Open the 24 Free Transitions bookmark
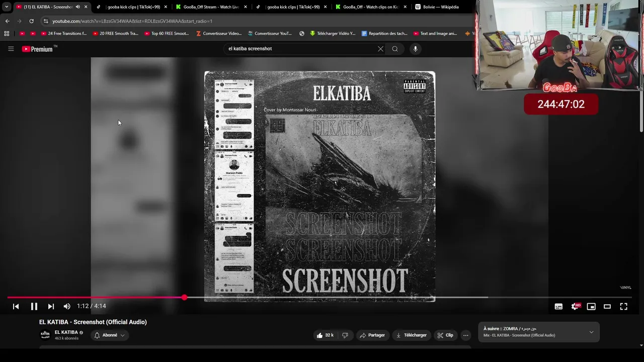 click(64, 34)
